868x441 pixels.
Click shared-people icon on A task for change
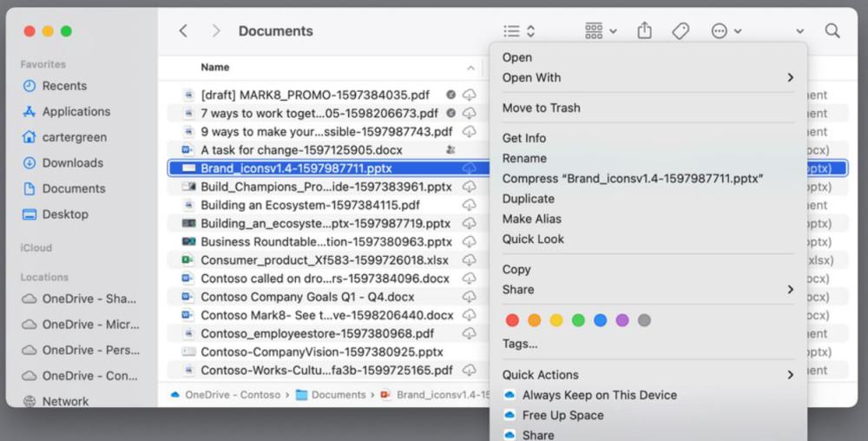(450, 150)
